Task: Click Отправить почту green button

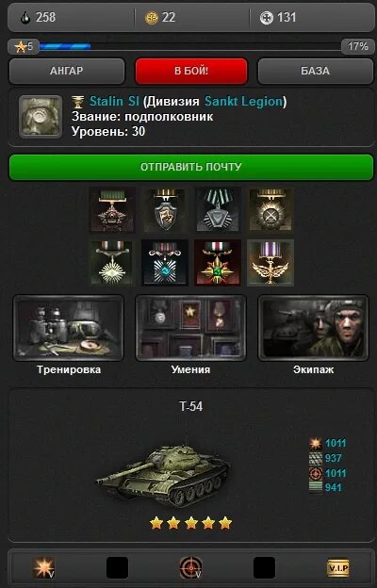Action: click(191, 167)
